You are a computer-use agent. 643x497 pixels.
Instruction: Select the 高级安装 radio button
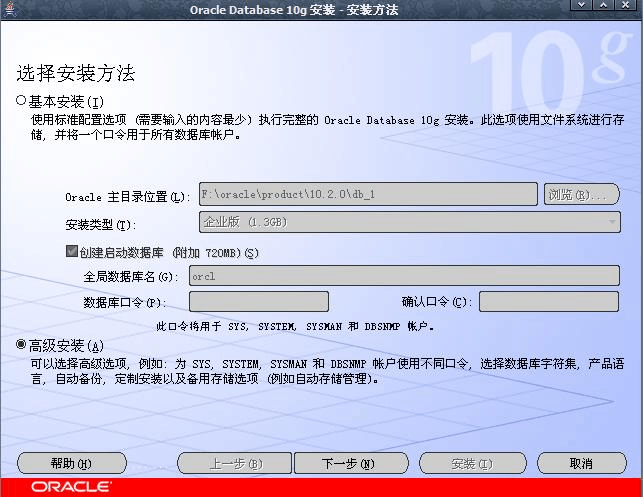21,344
